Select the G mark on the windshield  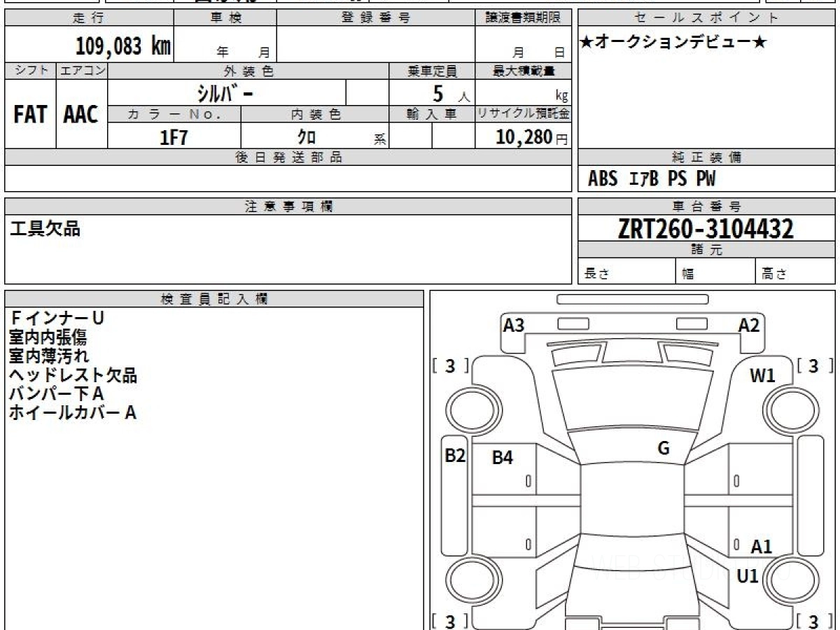coord(664,449)
